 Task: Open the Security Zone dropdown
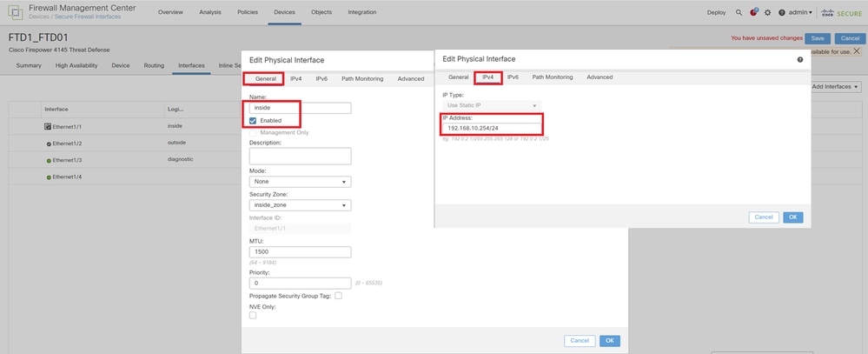click(300, 205)
